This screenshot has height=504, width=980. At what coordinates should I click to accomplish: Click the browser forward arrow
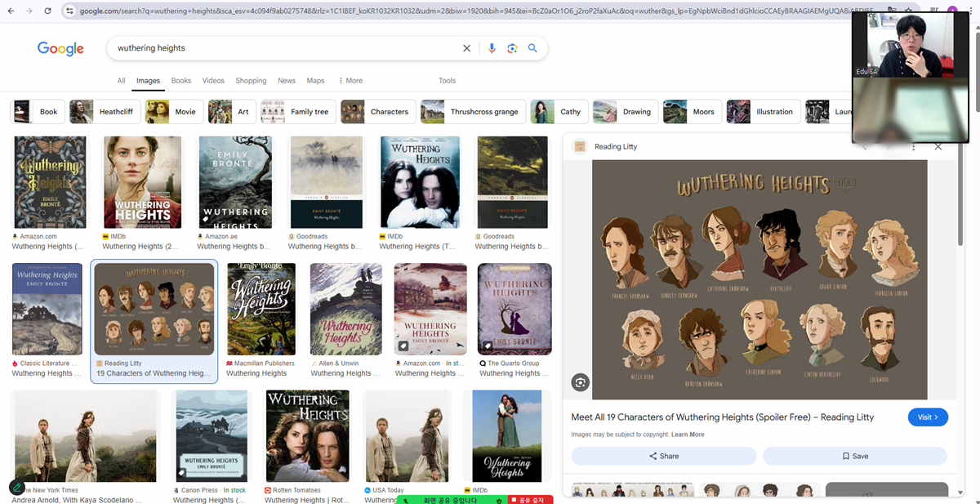29,11
